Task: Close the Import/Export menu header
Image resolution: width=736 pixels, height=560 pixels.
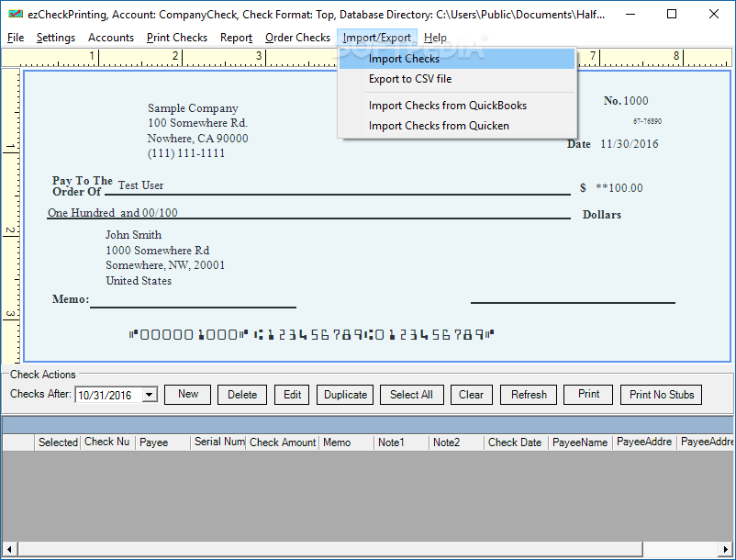Action: (376, 38)
